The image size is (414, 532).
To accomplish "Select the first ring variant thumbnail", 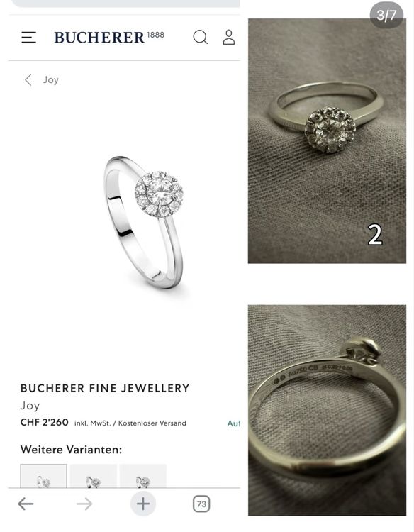I will pyautogui.click(x=44, y=476).
